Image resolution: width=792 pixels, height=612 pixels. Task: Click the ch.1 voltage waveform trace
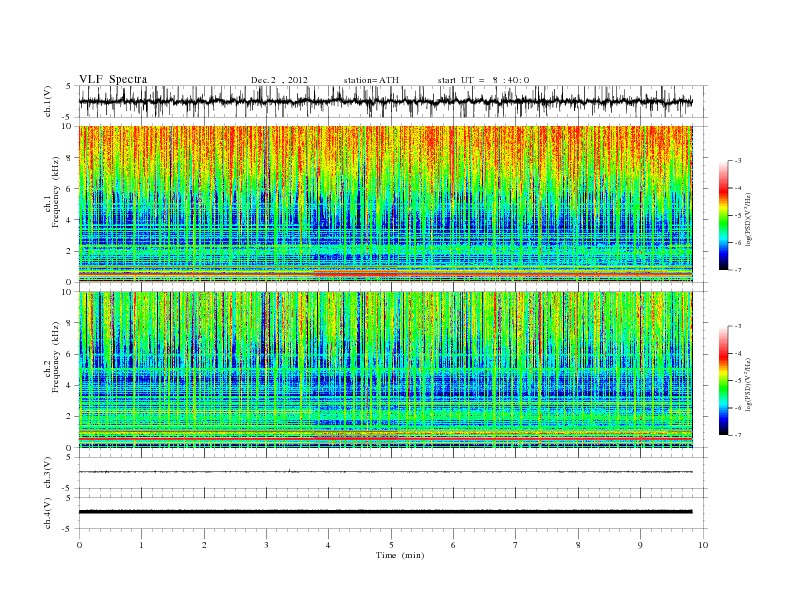coord(385,101)
